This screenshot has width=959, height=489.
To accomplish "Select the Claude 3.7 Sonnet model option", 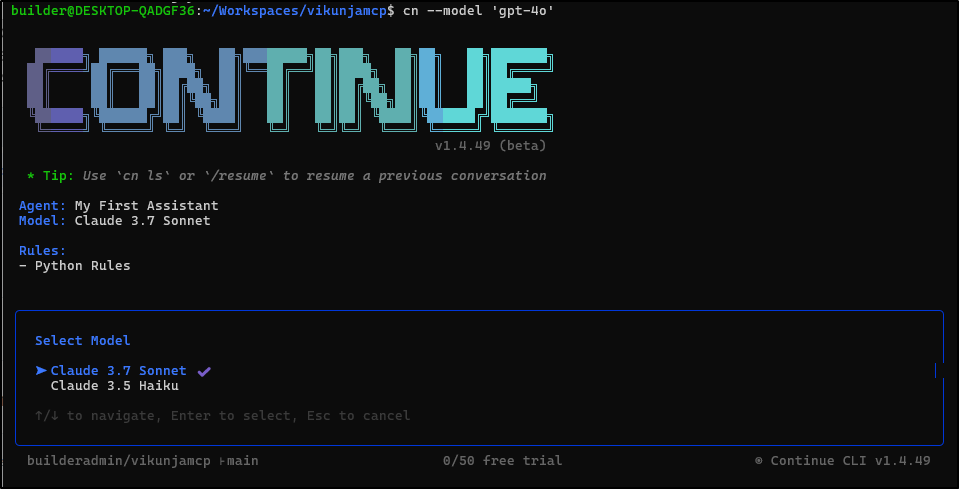I will point(118,371).
